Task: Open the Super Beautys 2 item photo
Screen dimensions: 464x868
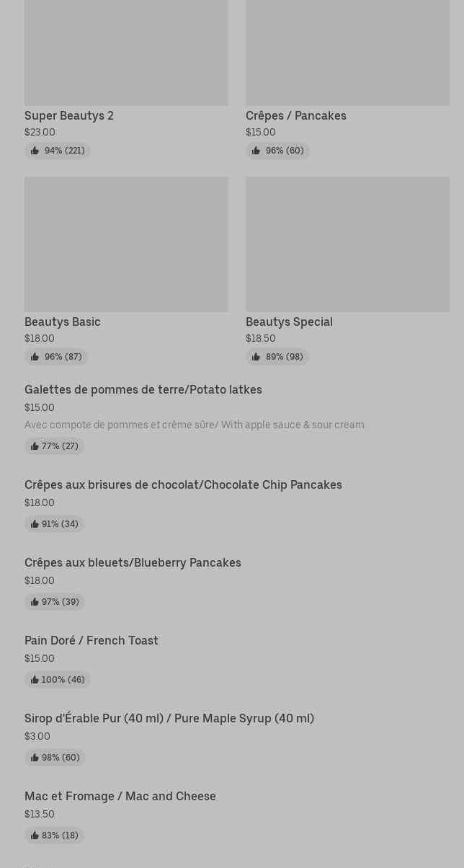Action: click(x=126, y=52)
